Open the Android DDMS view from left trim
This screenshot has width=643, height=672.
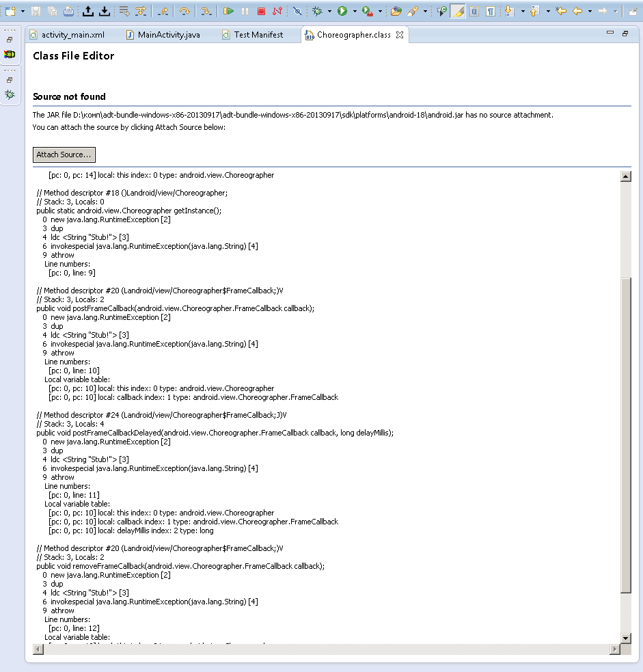point(10,55)
